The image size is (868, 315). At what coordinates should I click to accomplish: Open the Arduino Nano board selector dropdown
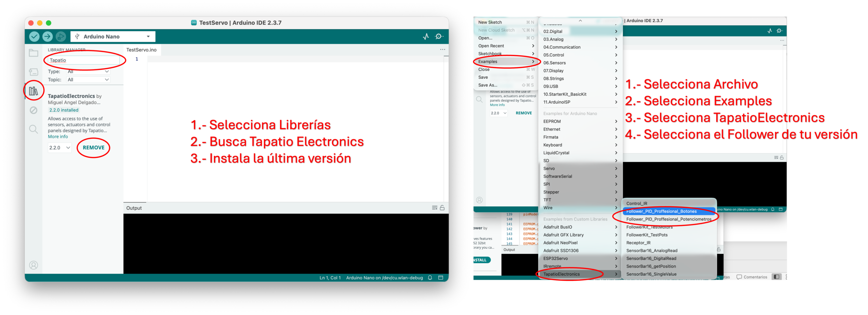click(113, 36)
